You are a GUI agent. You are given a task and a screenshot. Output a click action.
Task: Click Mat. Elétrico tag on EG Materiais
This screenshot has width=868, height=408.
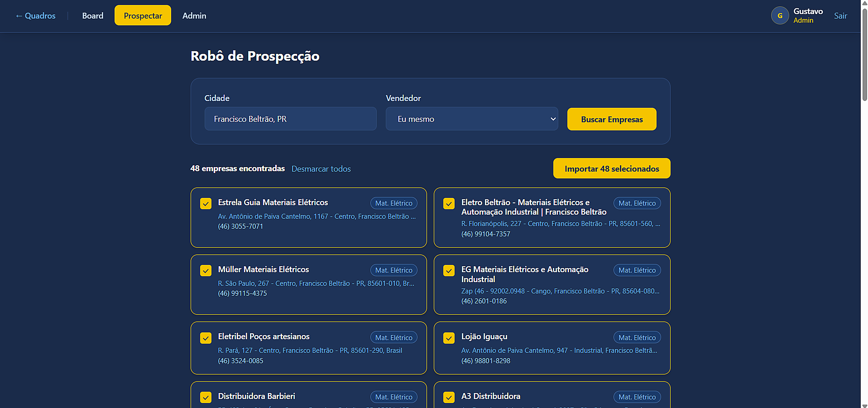point(637,270)
